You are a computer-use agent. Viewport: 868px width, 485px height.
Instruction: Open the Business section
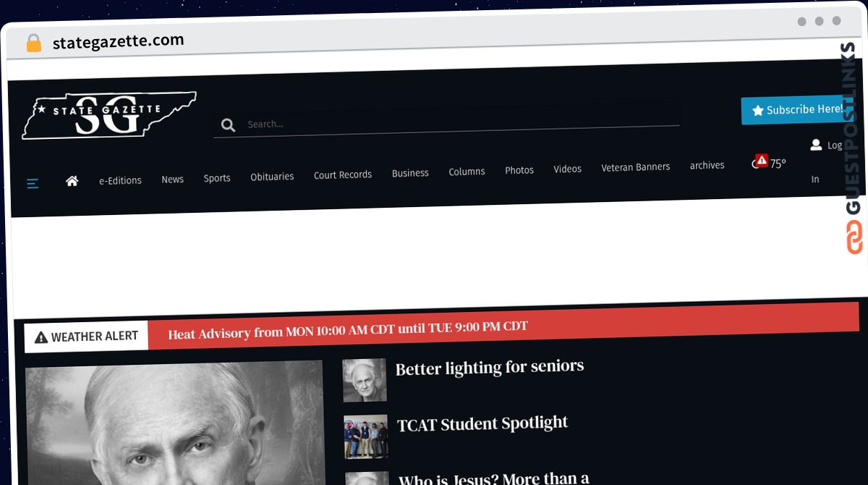tap(410, 173)
